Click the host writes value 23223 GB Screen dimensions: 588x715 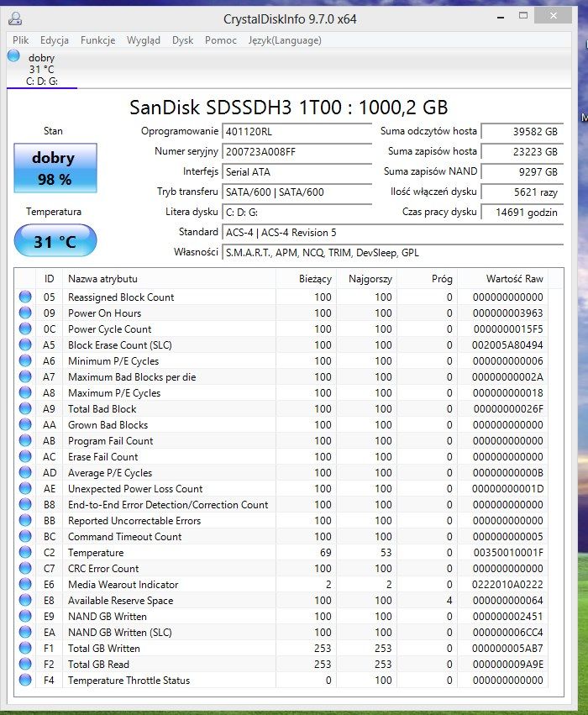(x=522, y=152)
